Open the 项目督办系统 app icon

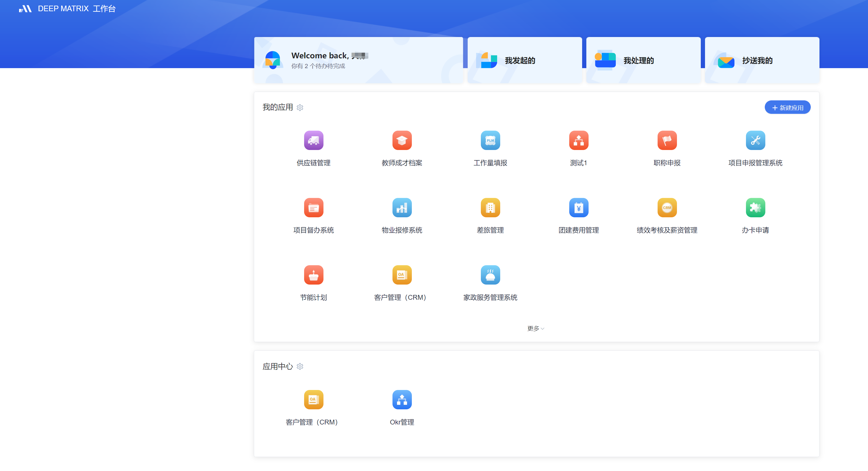click(313, 207)
